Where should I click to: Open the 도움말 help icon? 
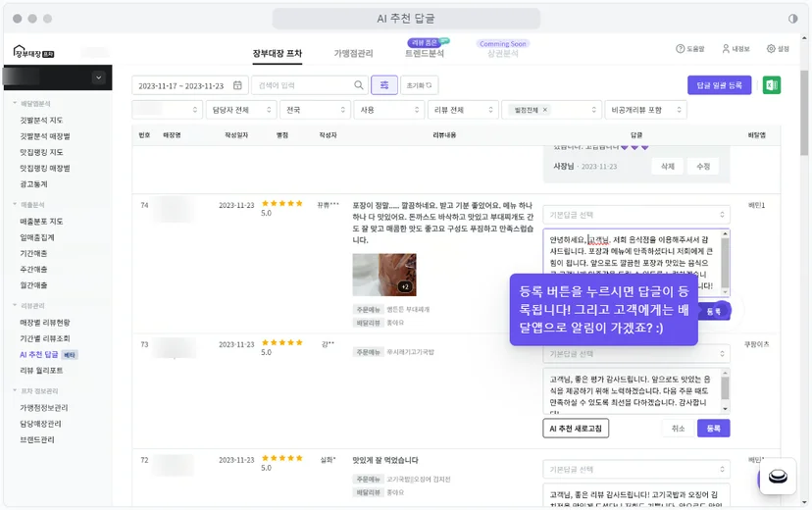(680, 49)
